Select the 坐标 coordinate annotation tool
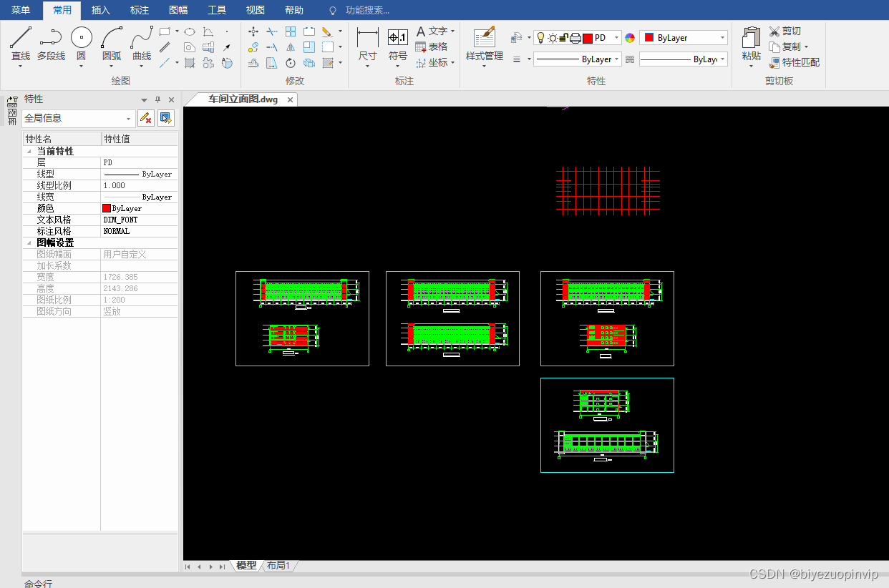Image resolution: width=889 pixels, height=588 pixels. (432, 63)
